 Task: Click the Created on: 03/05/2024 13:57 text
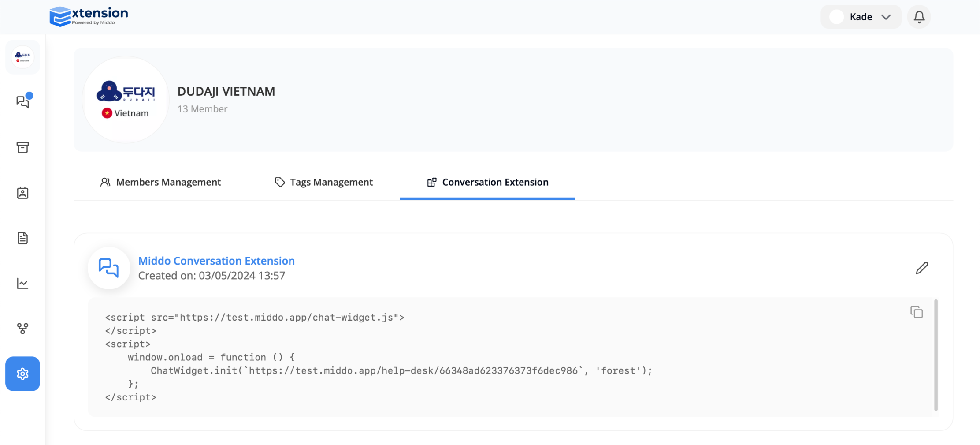pos(212,276)
